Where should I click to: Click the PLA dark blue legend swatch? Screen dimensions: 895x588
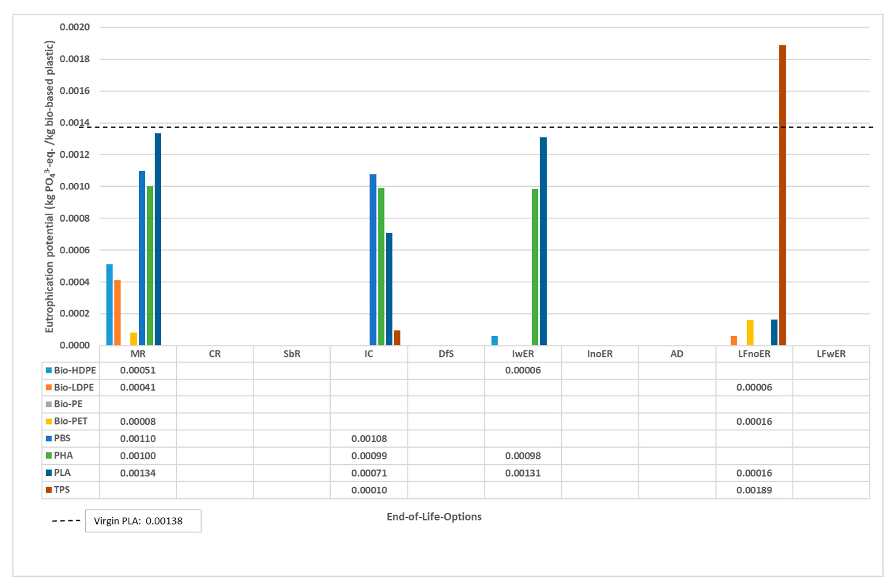(x=49, y=473)
